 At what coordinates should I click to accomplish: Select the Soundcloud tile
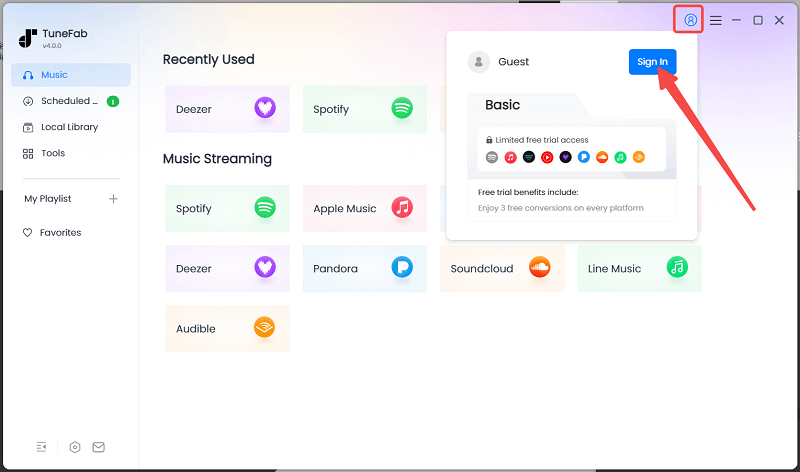point(501,268)
